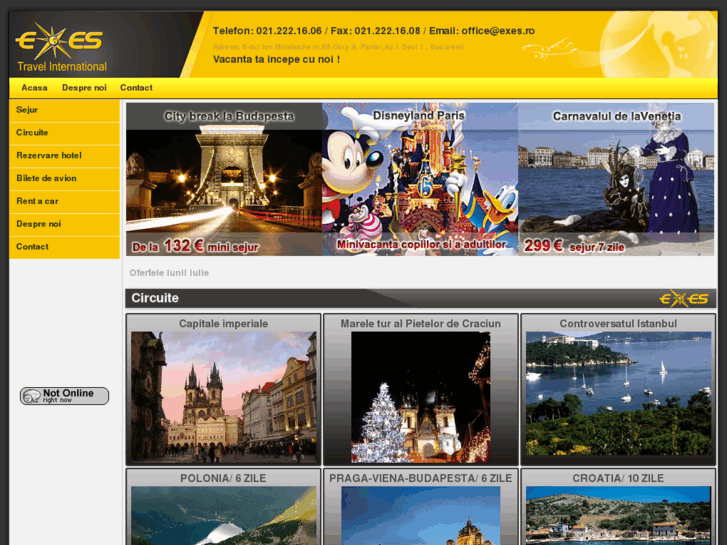Click the De la 132 € mini sejur price

[x=195, y=246]
